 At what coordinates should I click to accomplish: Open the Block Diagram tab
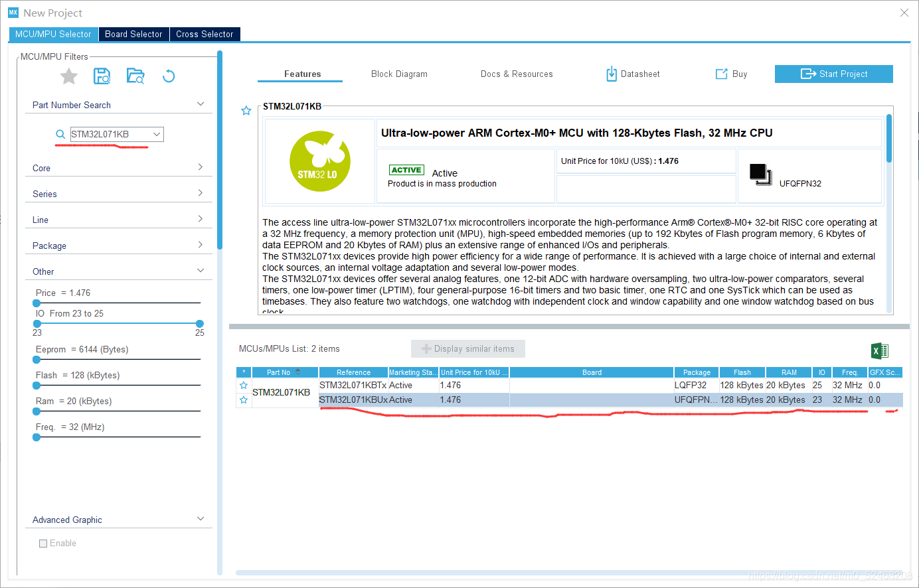[x=399, y=74]
